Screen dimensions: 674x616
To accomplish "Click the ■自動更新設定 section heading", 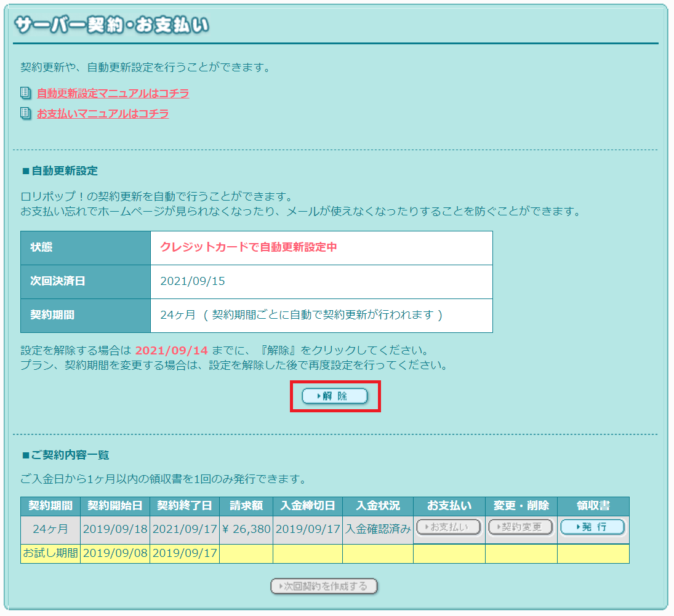I will pos(60,171).
